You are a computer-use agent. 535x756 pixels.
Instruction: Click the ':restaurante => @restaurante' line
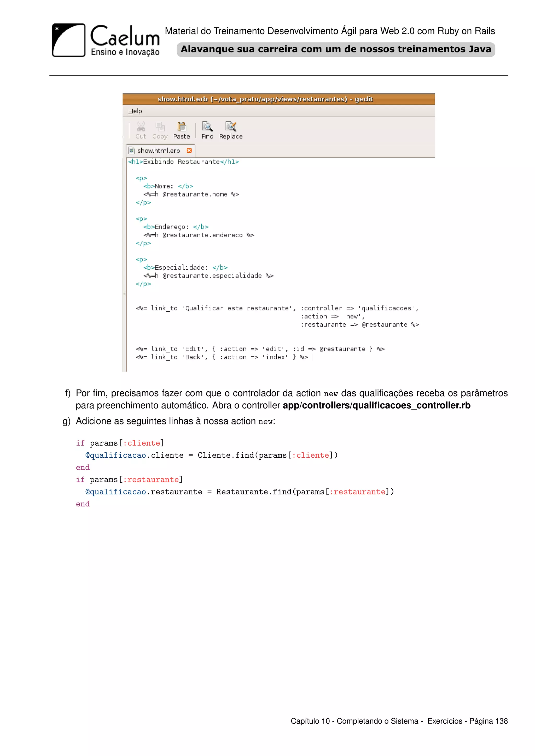[x=360, y=325]
